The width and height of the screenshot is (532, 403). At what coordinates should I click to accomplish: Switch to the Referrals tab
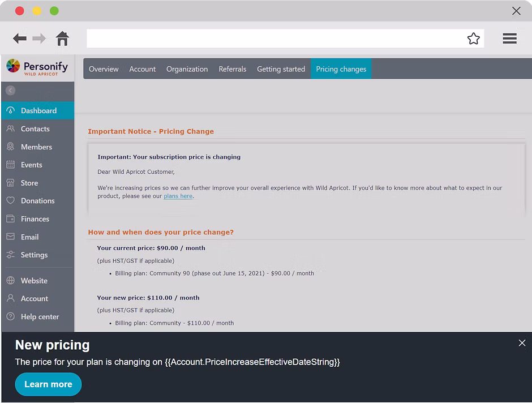(x=233, y=69)
